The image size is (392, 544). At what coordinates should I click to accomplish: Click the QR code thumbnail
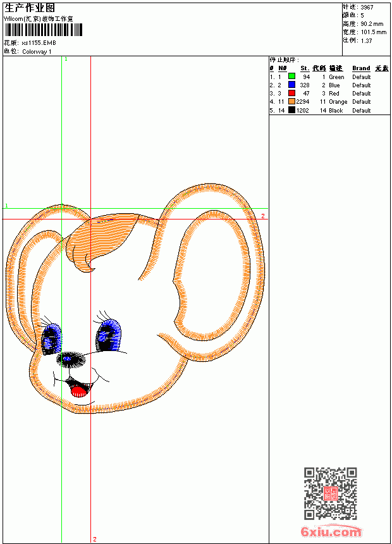click(x=331, y=493)
